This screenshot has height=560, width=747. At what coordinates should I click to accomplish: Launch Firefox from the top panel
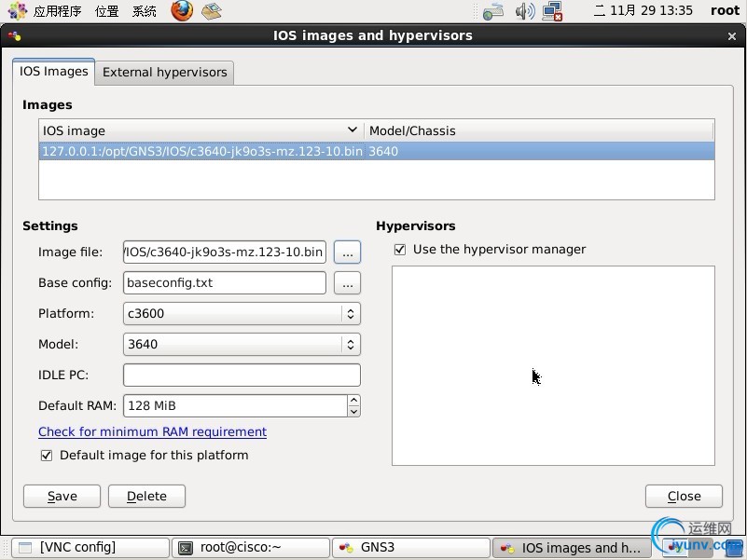tap(182, 10)
